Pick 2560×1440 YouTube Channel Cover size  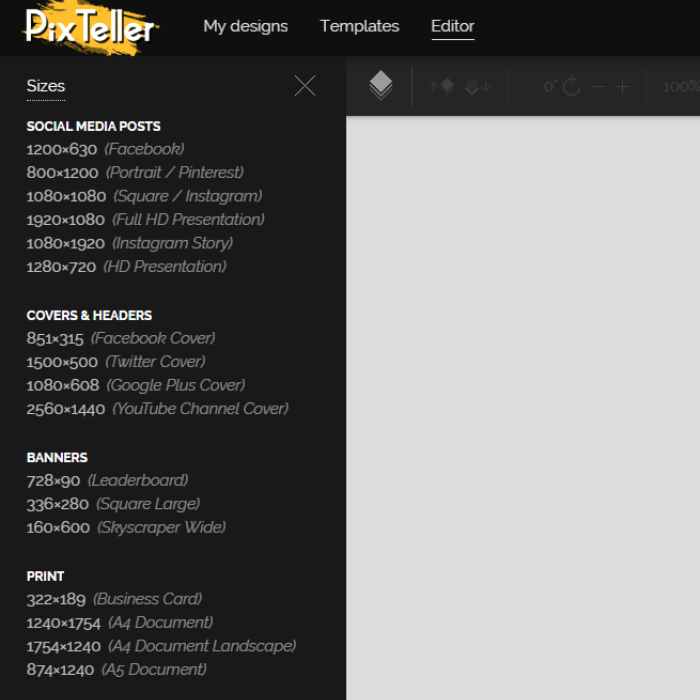coord(158,409)
